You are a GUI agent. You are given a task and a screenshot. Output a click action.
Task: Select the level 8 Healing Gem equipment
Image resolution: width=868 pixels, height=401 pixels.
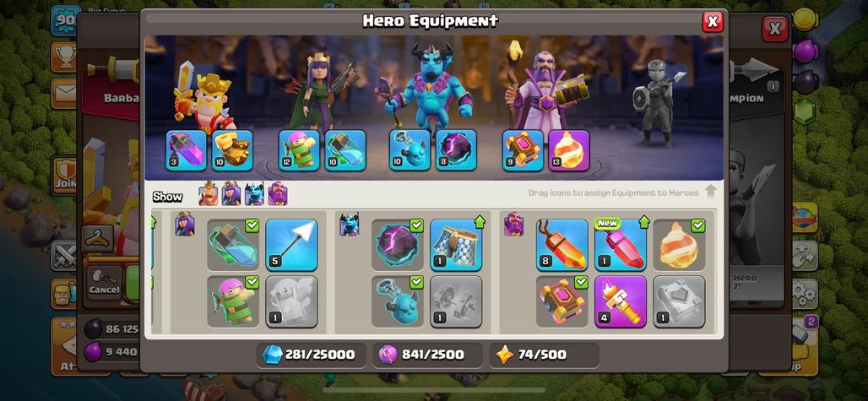point(561,245)
